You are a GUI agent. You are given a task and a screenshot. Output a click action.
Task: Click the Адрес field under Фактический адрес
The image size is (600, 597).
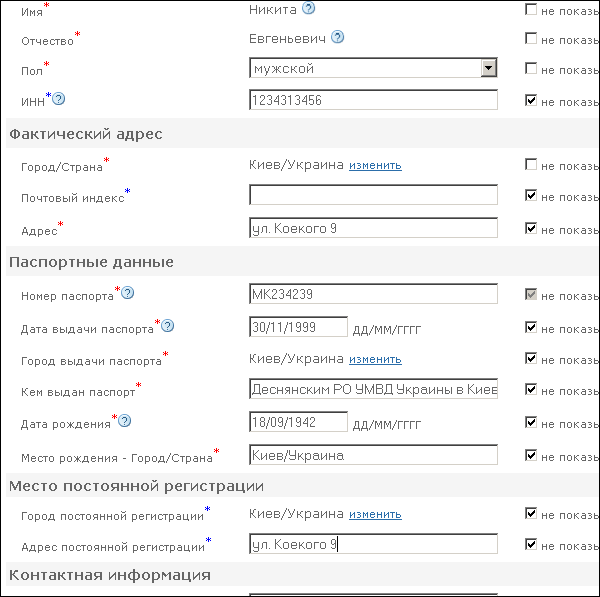[x=373, y=228]
